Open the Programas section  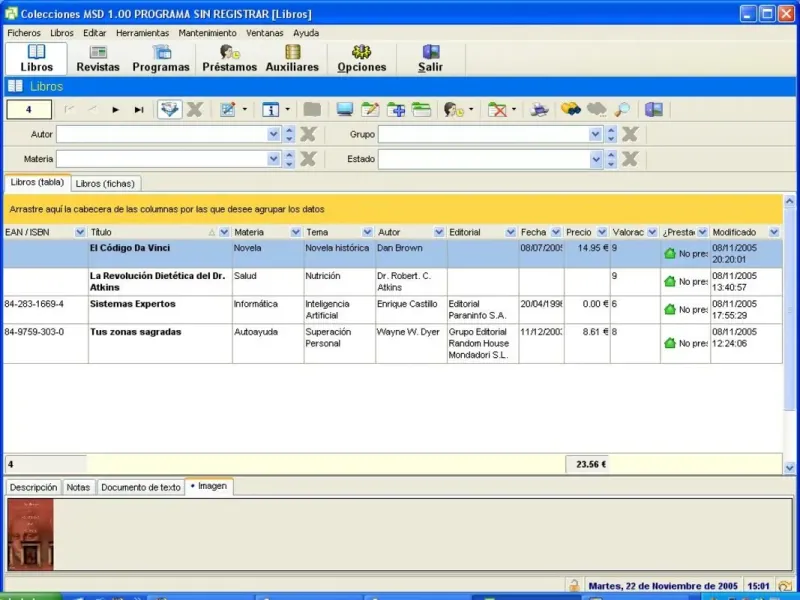(161, 58)
